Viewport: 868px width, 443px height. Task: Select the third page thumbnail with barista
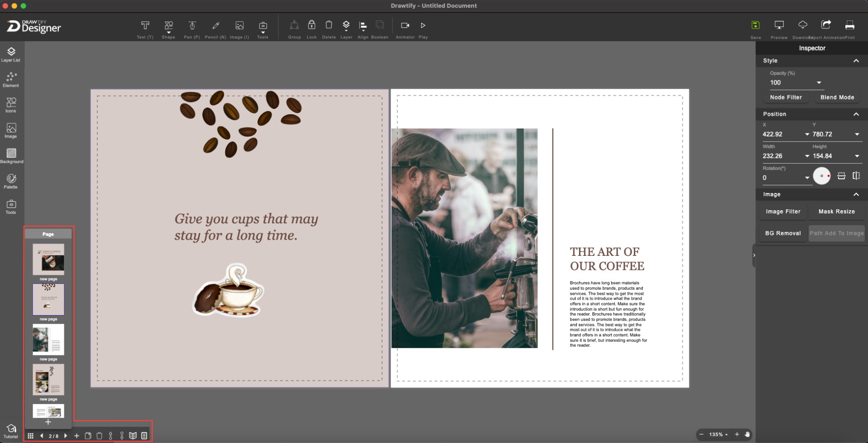pos(48,339)
